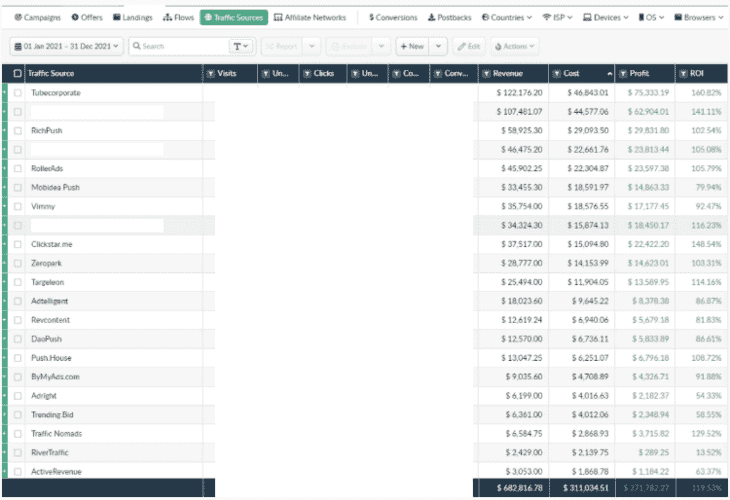Sort by Traffic Source column header
Image resolution: width=730 pixels, height=500 pixels.
[51, 74]
